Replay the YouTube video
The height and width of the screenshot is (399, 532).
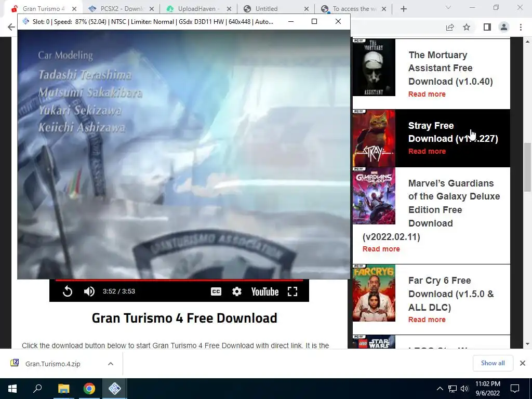point(68,291)
